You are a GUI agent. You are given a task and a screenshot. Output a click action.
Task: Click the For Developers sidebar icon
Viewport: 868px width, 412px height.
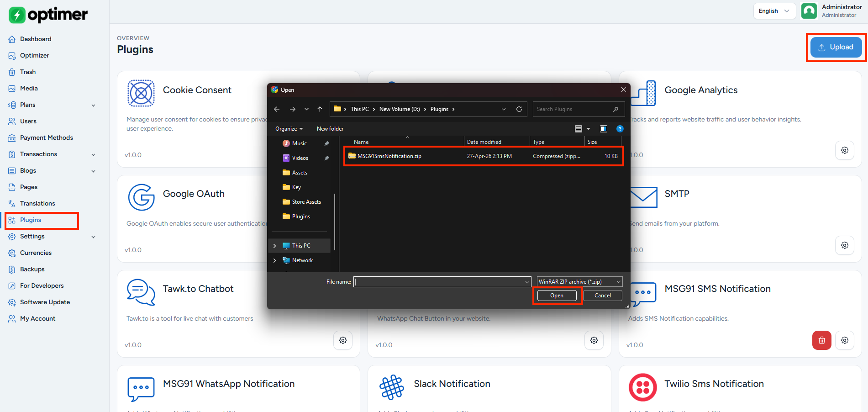(12, 285)
